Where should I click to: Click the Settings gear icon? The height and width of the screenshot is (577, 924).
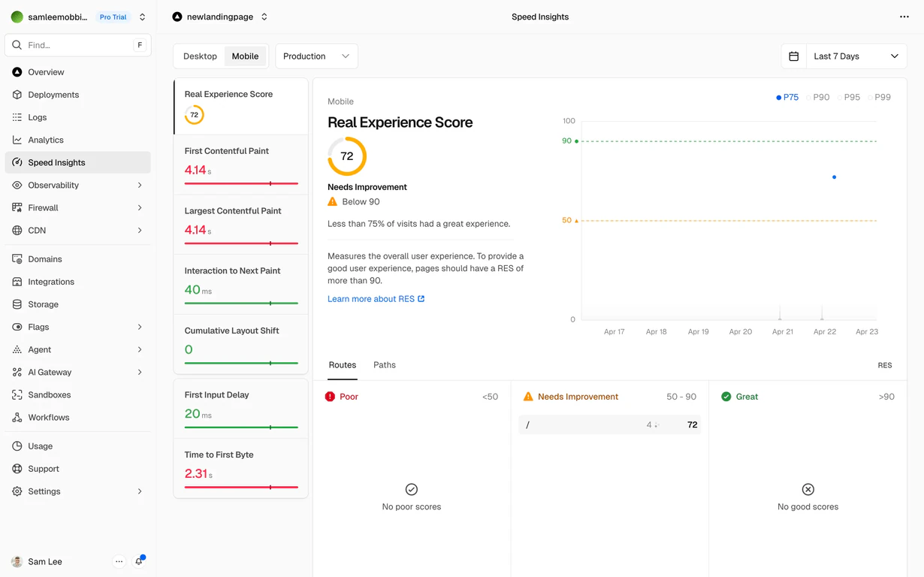point(17,491)
